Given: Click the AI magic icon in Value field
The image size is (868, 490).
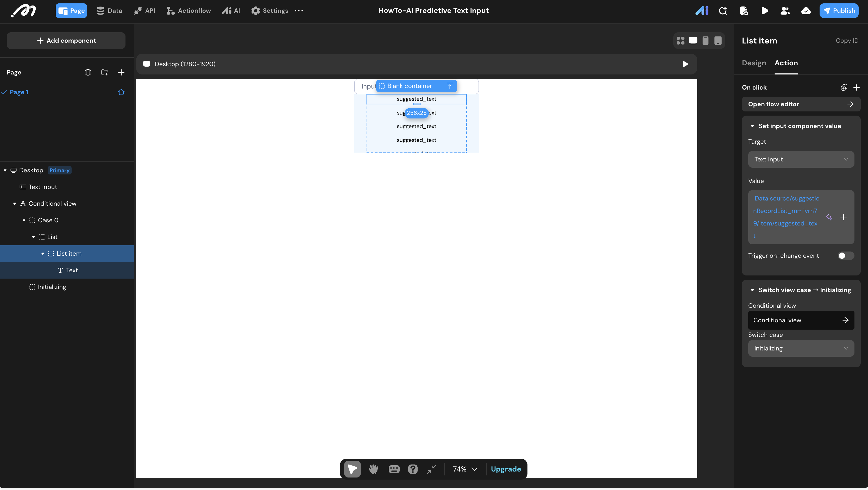Looking at the screenshot, I should [829, 217].
